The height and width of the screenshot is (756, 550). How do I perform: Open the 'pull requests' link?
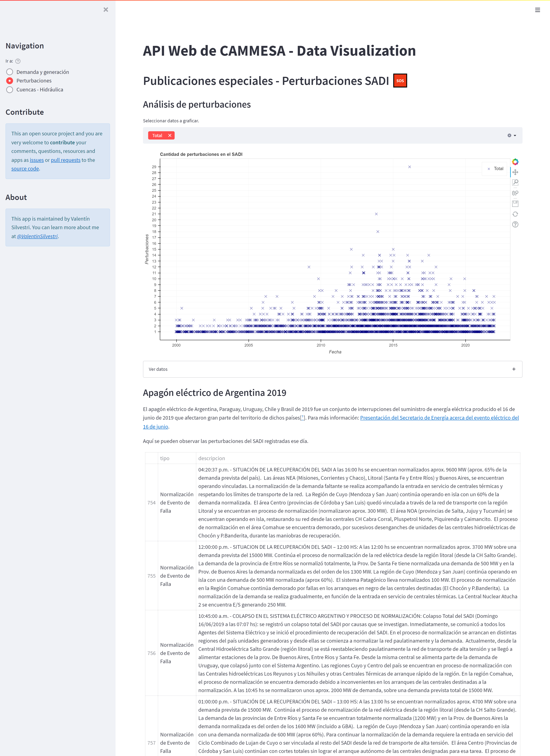pyautogui.click(x=66, y=160)
